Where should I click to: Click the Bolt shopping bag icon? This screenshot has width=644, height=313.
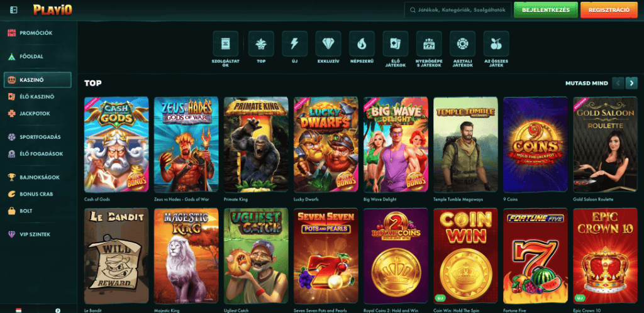point(12,211)
